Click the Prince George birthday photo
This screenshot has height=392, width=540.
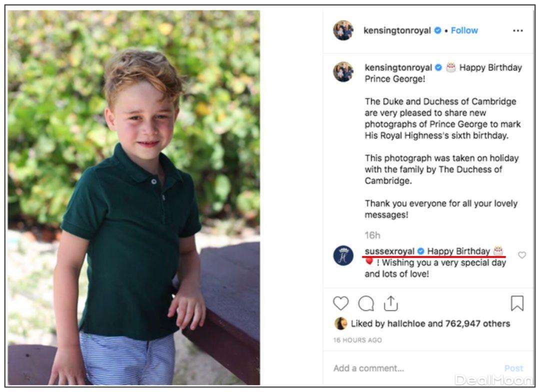pos(134,197)
